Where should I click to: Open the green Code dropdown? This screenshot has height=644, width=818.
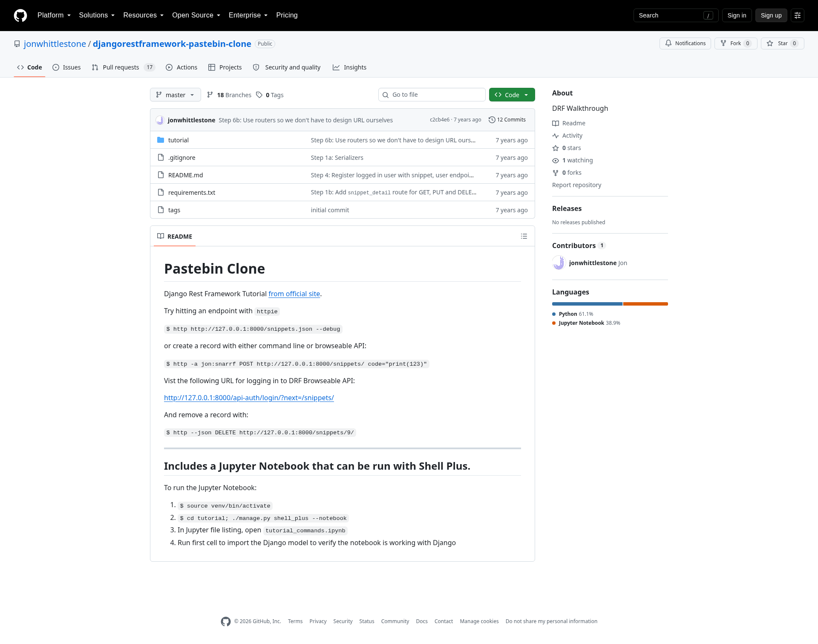tap(512, 95)
